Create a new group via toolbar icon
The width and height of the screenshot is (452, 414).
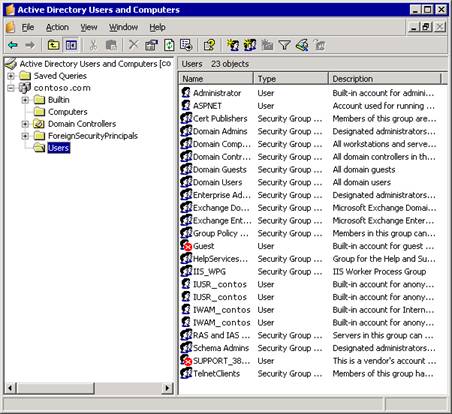[250, 45]
